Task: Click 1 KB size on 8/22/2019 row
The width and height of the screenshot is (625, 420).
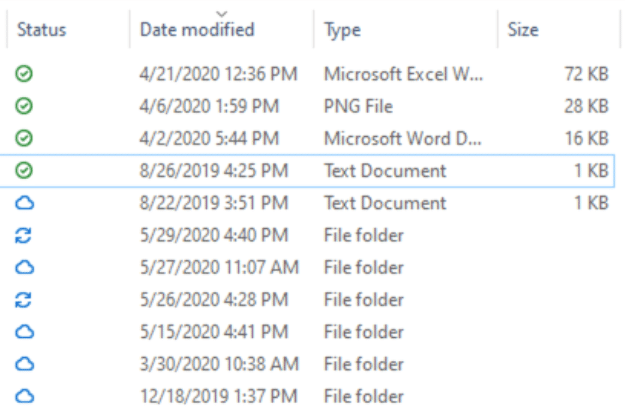Action: coord(591,203)
